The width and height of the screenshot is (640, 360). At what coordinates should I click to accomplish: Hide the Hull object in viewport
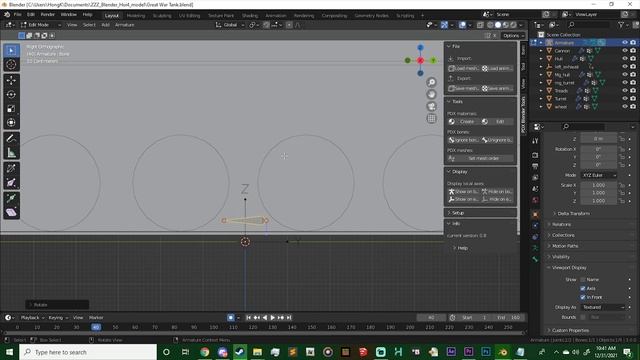coord(625,58)
